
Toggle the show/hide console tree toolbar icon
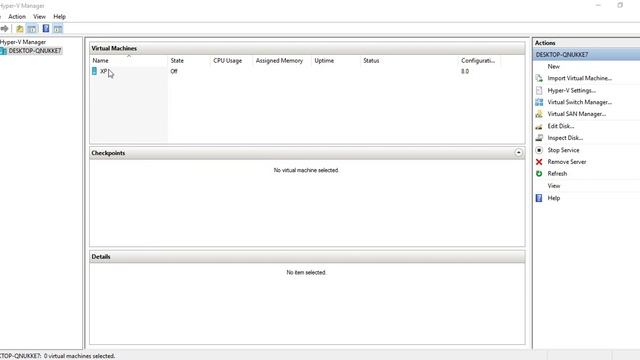32,29
